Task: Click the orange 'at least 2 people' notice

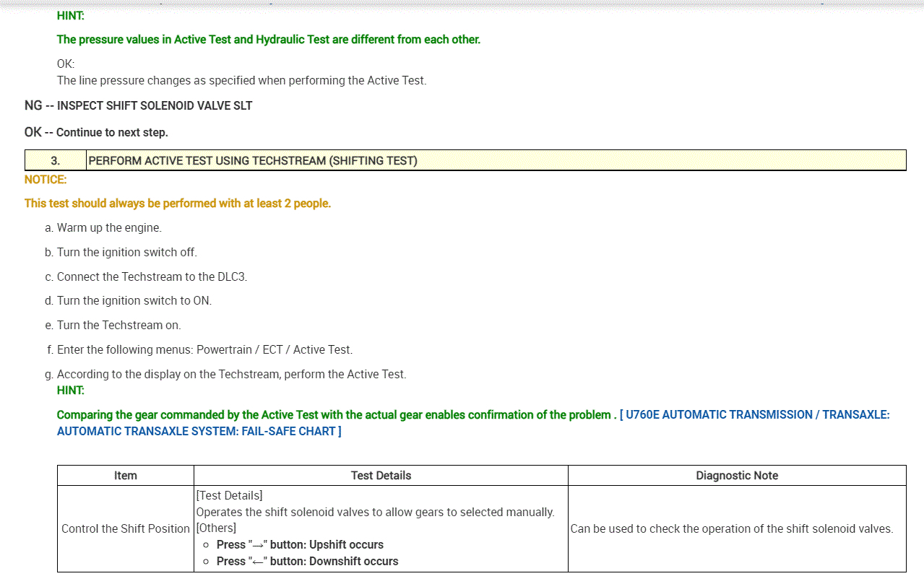Action: pos(178,204)
